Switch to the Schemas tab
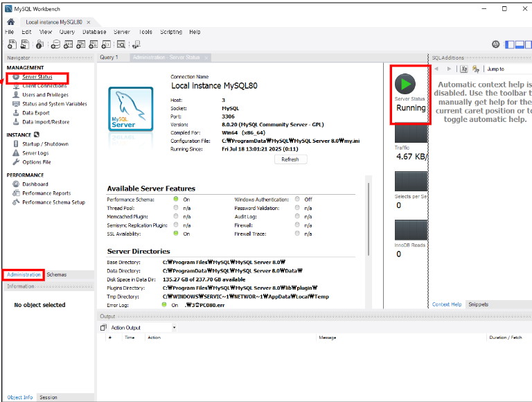Viewport: 532px width, 402px height. (56, 274)
